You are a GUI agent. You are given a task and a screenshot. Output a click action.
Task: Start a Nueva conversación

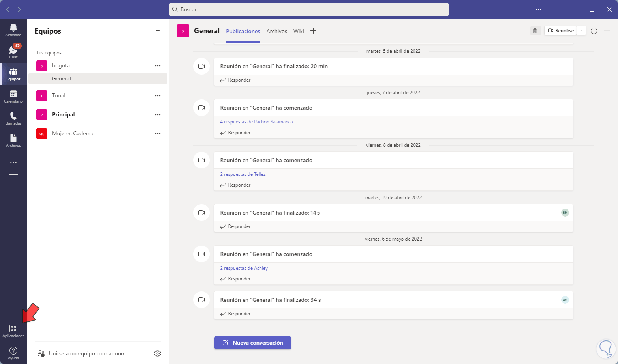tap(252, 343)
